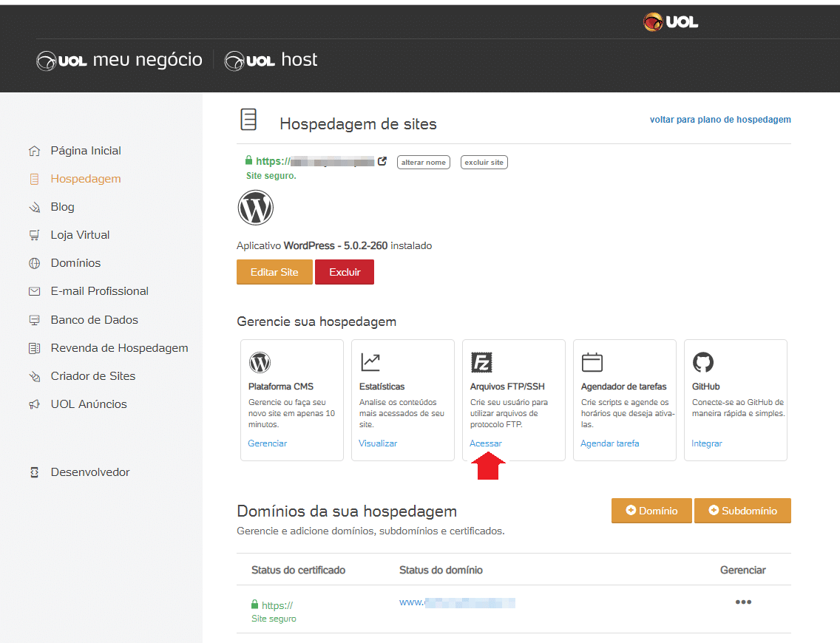The image size is (840, 643).
Task: Click the Desenvolvedor icon
Action: (x=34, y=472)
